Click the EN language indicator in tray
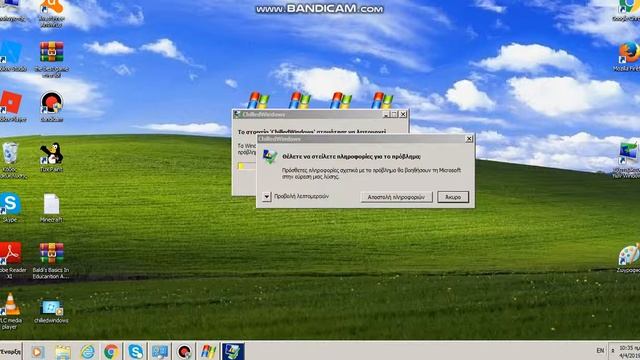Screen dimensions: 640x360 tap(600, 351)
